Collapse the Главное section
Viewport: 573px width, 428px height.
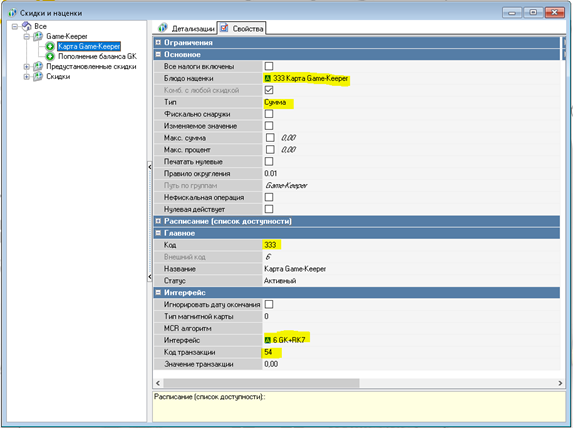point(158,233)
